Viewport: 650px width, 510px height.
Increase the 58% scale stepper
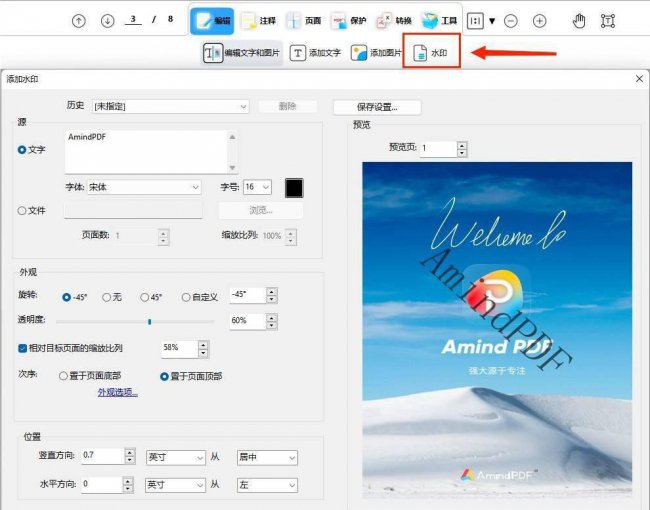point(203,345)
